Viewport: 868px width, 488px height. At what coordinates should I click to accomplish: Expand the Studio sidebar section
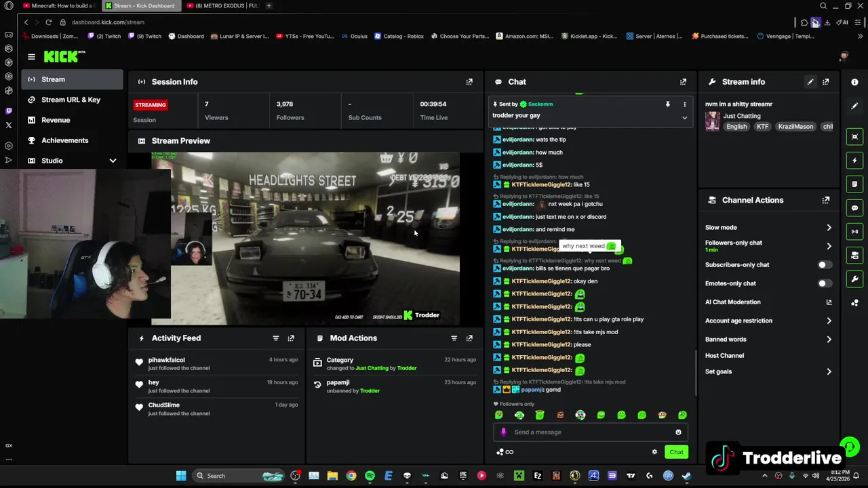click(x=113, y=161)
